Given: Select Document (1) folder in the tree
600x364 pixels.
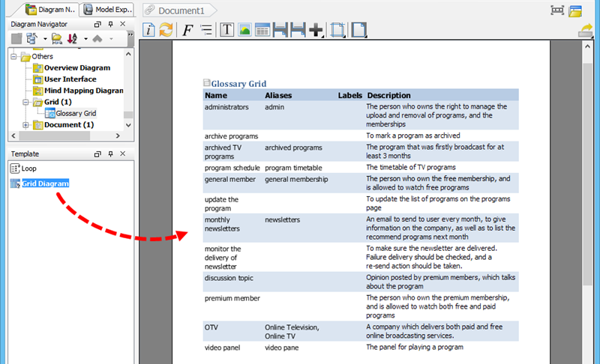Looking at the screenshot, I should click(69, 125).
